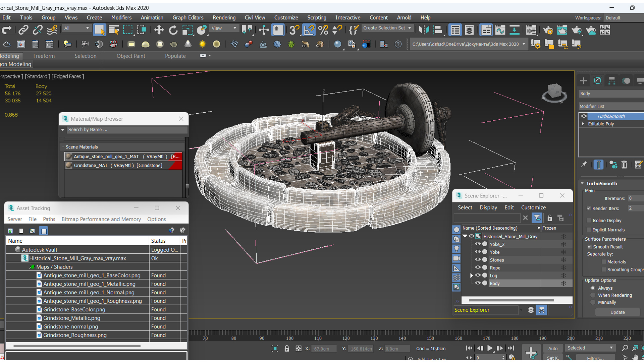Click the Rendering menu item
644x362 pixels.
tap(224, 18)
